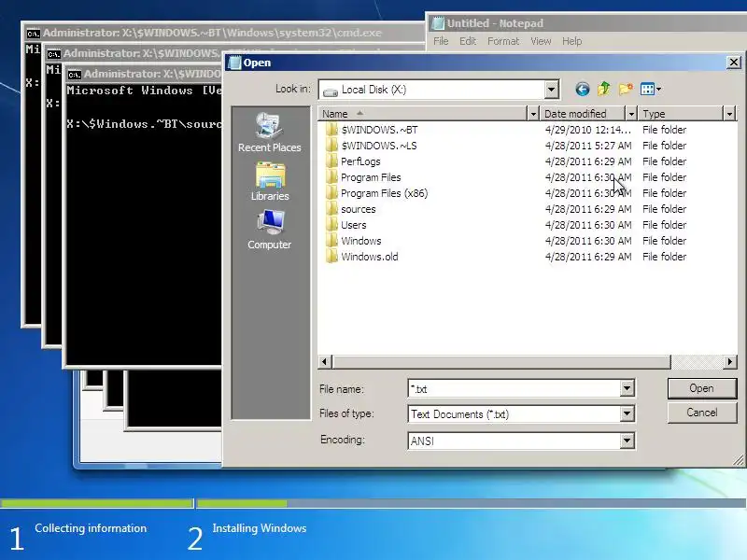
Task: Click right scroll arrow in file list
Action: tap(730, 362)
